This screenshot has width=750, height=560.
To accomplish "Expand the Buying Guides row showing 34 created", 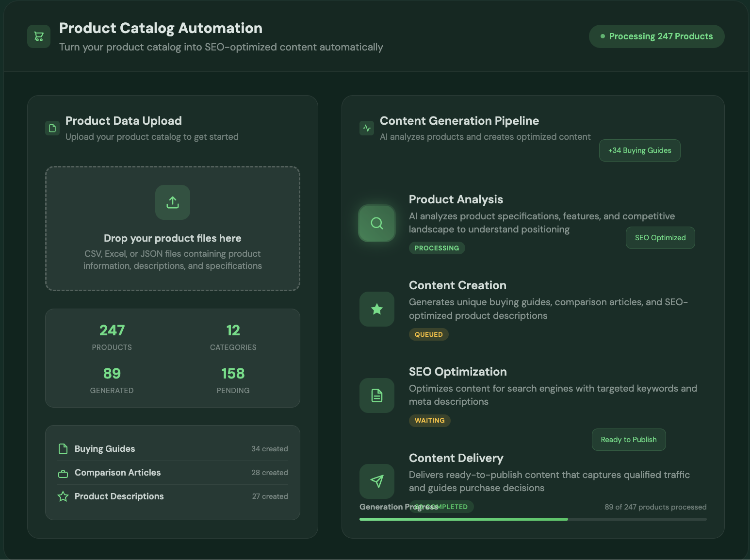I will pos(172,448).
